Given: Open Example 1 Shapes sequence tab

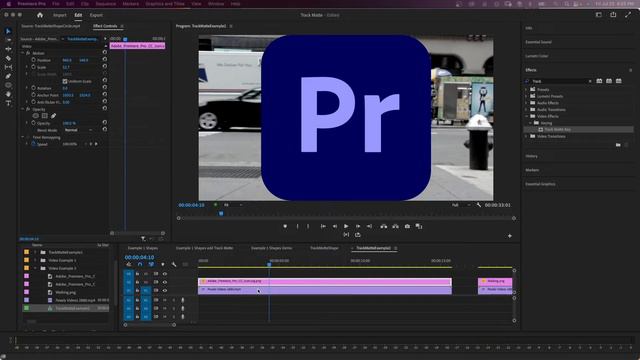Looking at the screenshot, I should 142,248.
